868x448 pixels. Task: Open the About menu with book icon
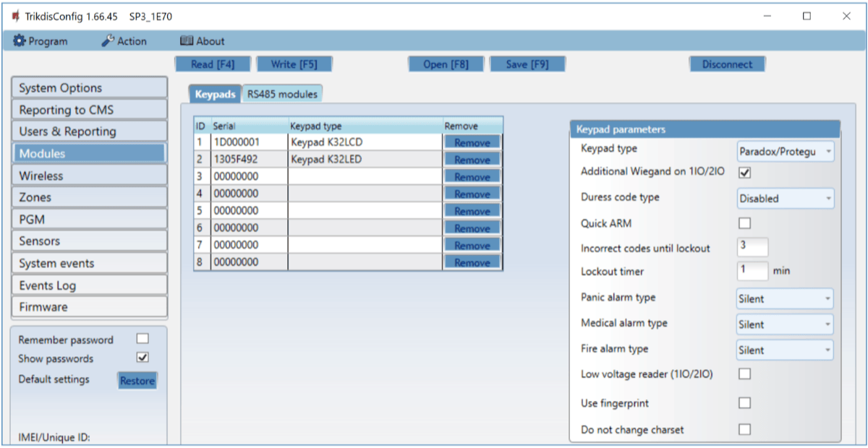[202, 41]
